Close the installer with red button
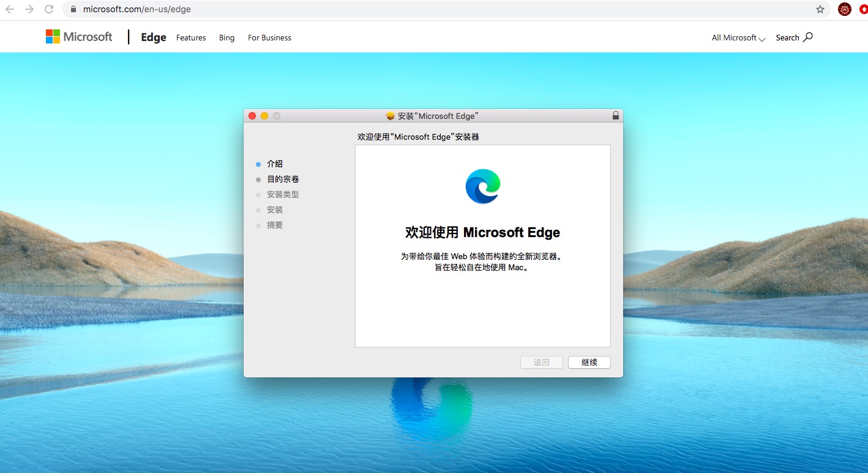This screenshot has width=868, height=473. (x=252, y=116)
